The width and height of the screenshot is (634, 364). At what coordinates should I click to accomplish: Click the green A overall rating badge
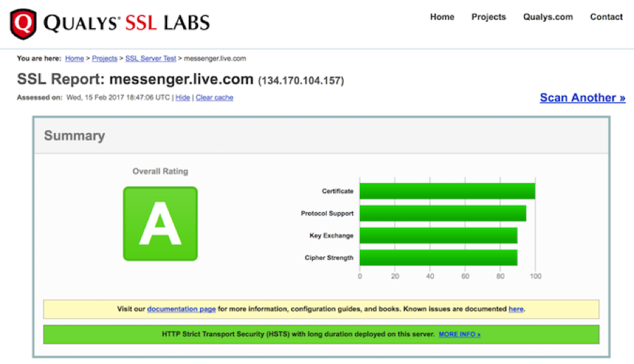[x=161, y=224]
